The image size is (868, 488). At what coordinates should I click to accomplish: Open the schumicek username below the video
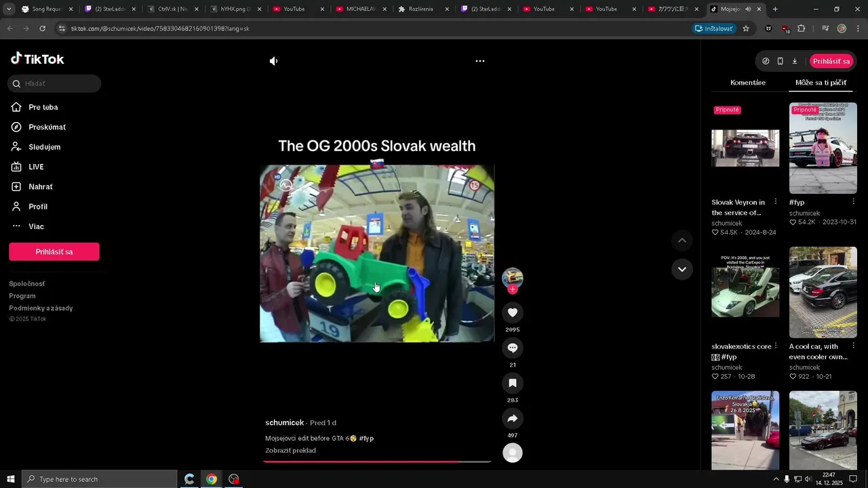point(284,423)
